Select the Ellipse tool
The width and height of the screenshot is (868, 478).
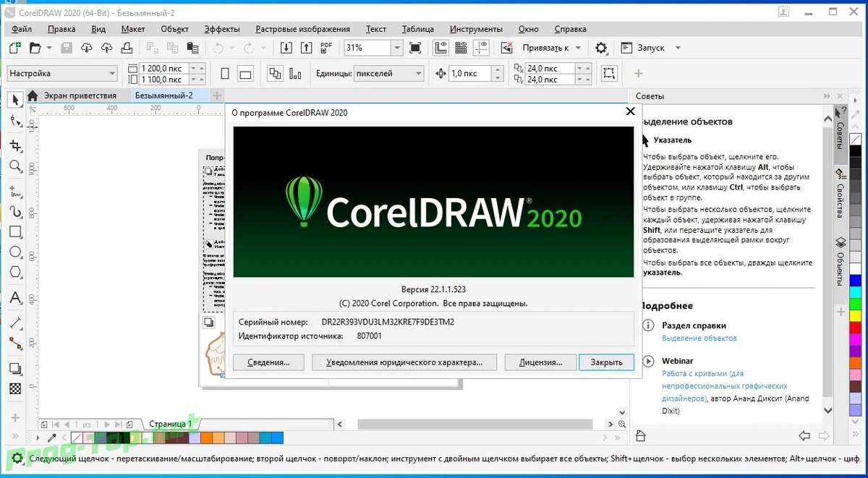coord(14,252)
